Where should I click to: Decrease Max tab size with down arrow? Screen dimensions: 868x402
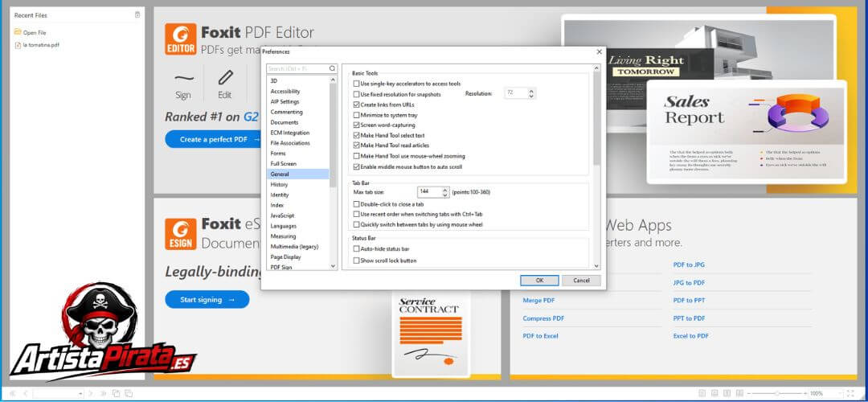pos(444,195)
